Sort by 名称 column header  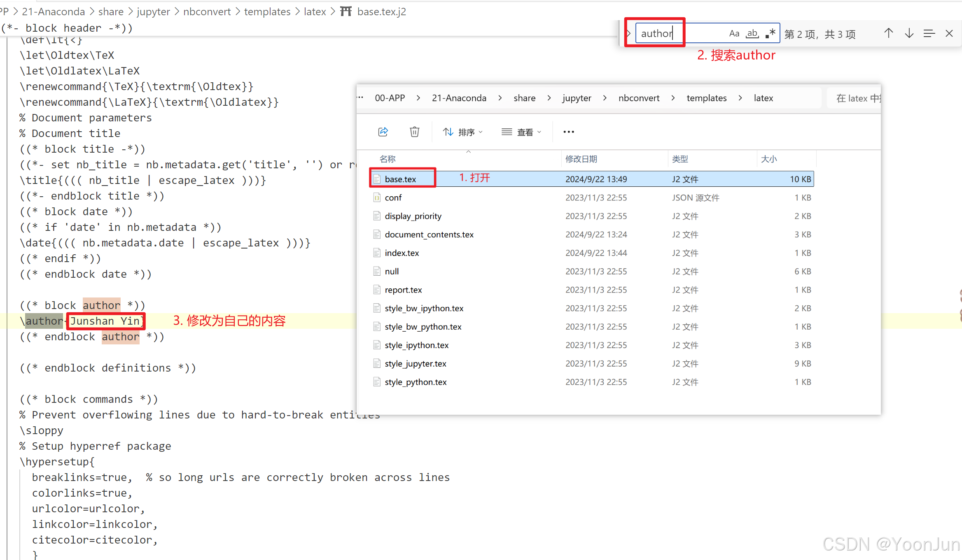coord(387,159)
